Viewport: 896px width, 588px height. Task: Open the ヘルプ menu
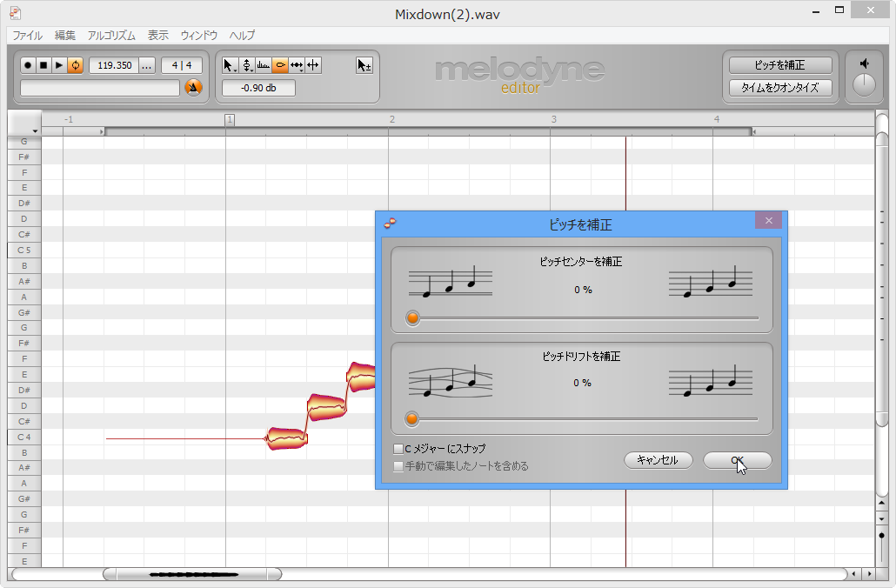242,36
